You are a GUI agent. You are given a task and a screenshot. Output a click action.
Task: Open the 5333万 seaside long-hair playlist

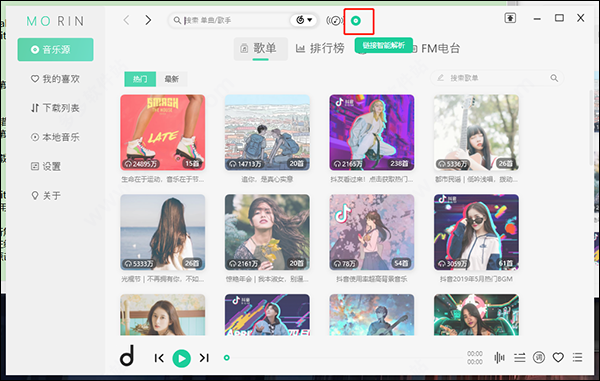pyautogui.click(x=163, y=232)
